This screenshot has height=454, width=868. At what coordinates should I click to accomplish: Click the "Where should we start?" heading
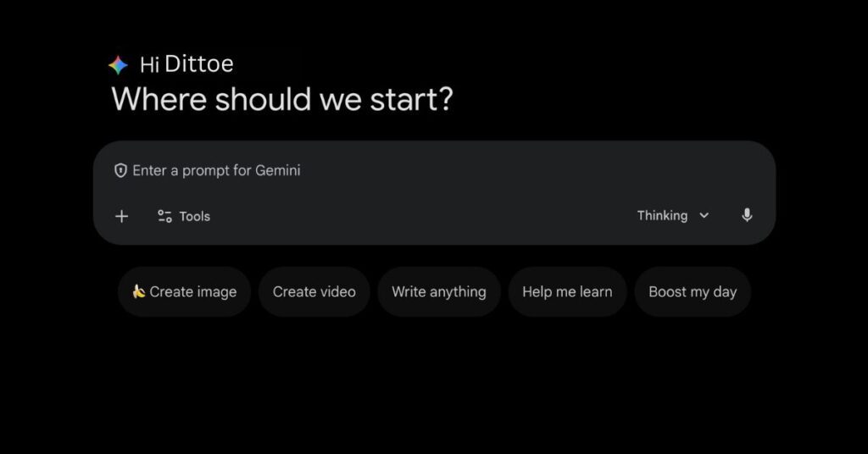pyautogui.click(x=282, y=99)
